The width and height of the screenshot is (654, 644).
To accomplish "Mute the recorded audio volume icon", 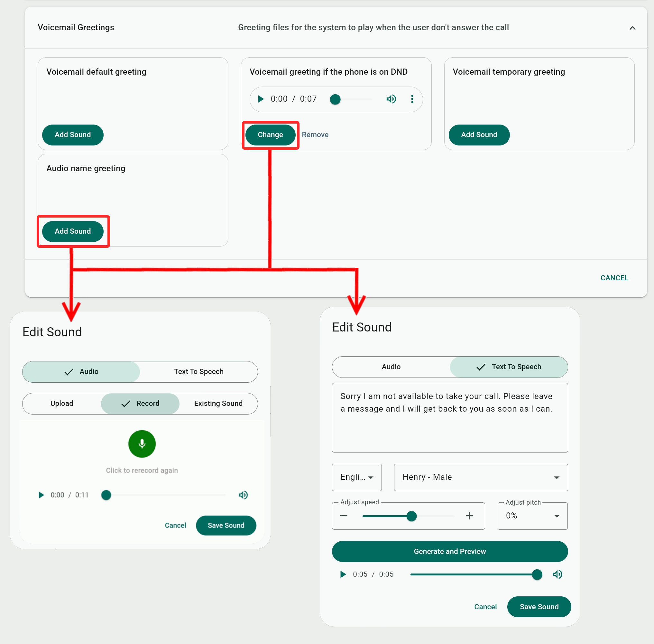I will [x=243, y=495].
